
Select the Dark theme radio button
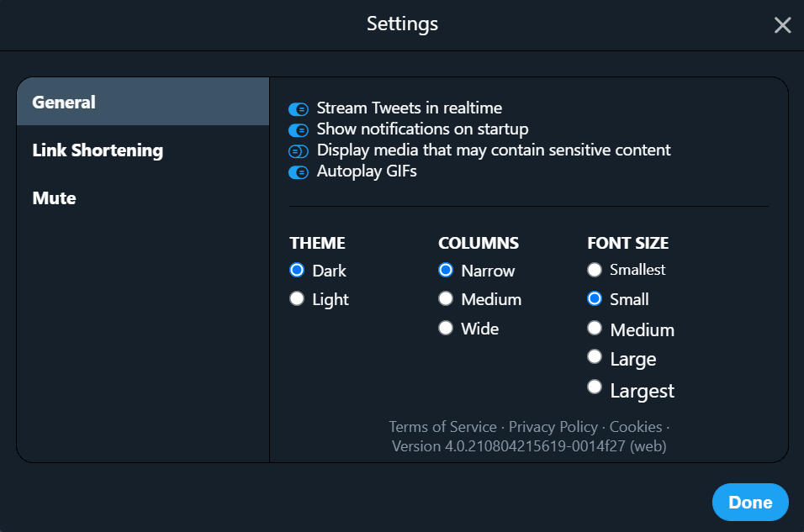[297, 270]
